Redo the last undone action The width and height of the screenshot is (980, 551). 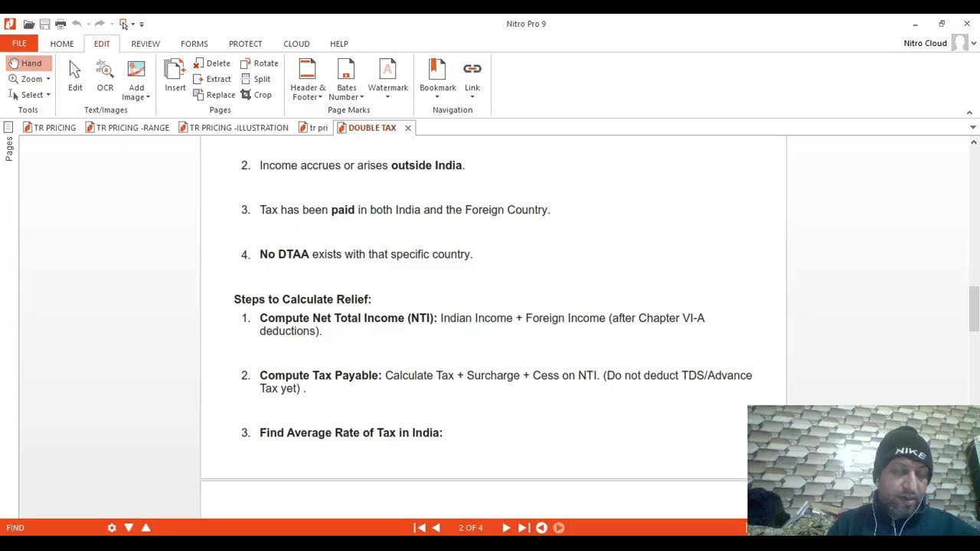pos(100,24)
